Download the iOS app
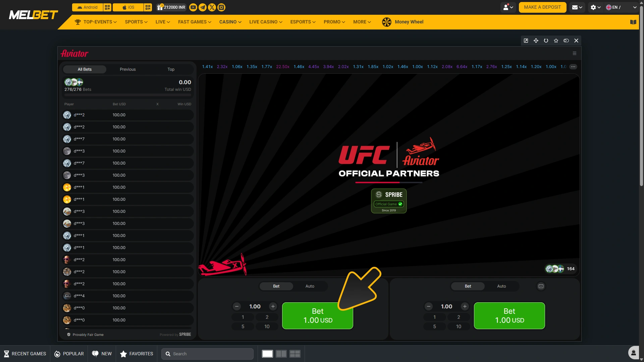 pyautogui.click(x=128, y=7)
